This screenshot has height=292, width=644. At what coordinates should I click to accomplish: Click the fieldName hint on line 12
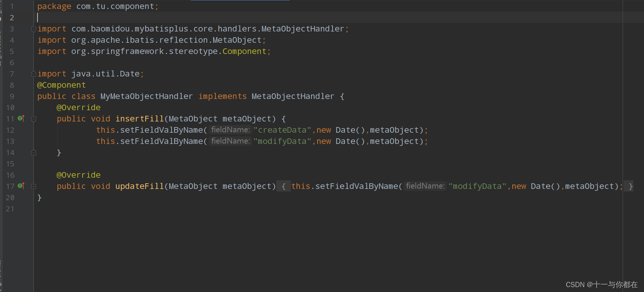pyautogui.click(x=230, y=130)
